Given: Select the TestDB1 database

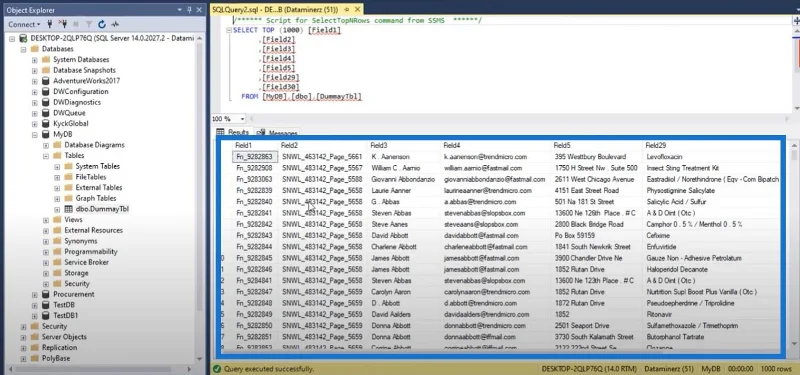Looking at the screenshot, I should [66, 315].
